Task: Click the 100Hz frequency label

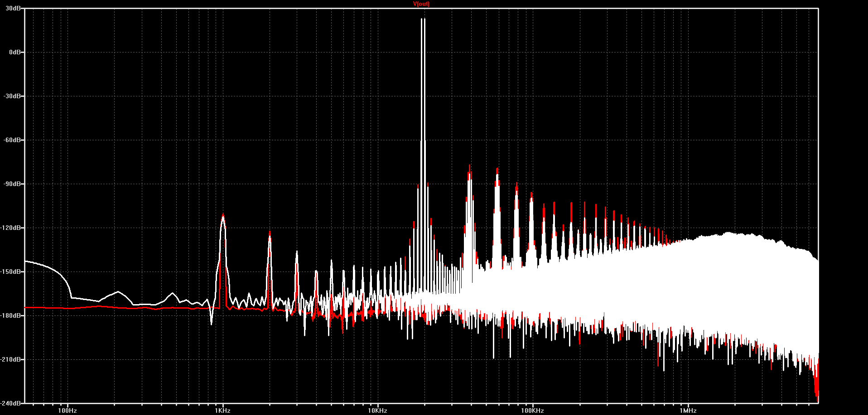Action: (68, 411)
